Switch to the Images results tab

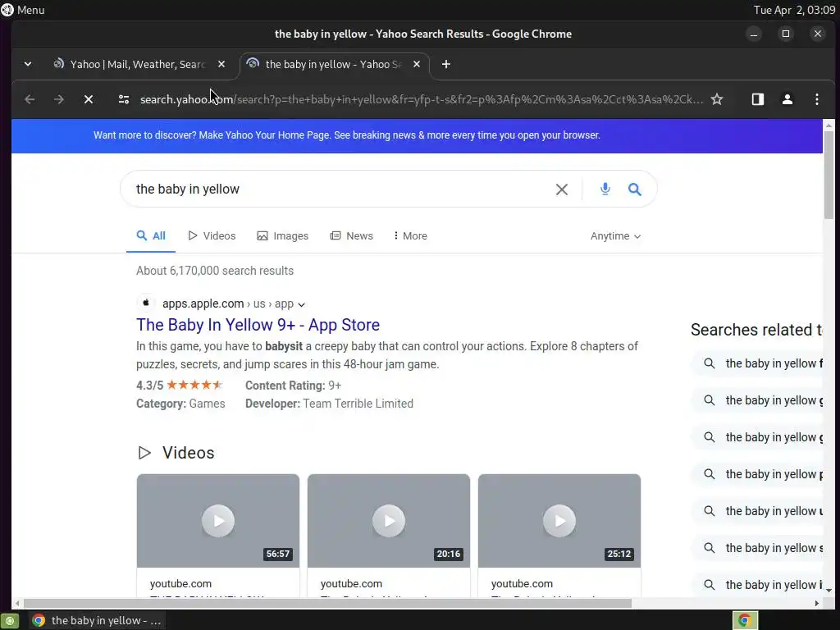click(283, 235)
